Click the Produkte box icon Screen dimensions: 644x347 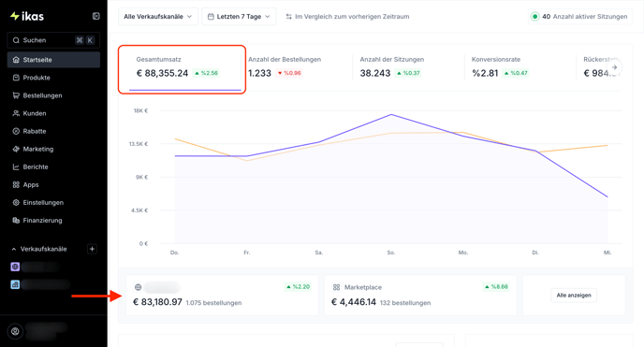16,78
